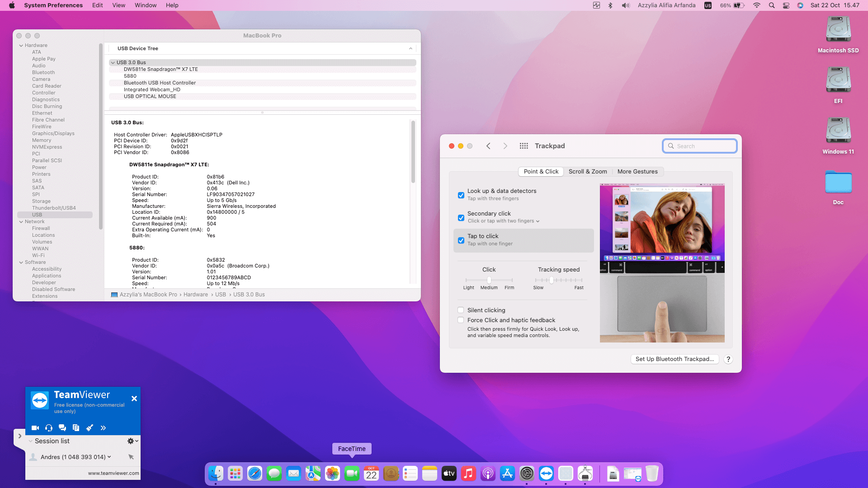The width and height of the screenshot is (868, 488).
Task: Open the Window menu in the menu bar
Action: tap(146, 5)
